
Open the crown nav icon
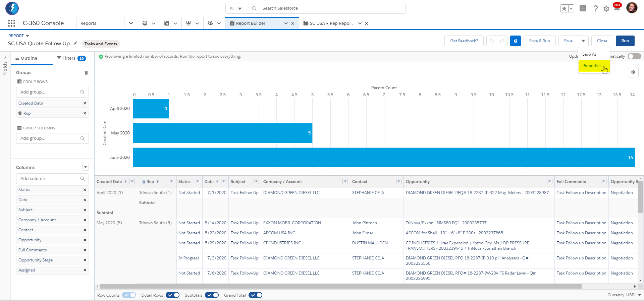(x=189, y=23)
